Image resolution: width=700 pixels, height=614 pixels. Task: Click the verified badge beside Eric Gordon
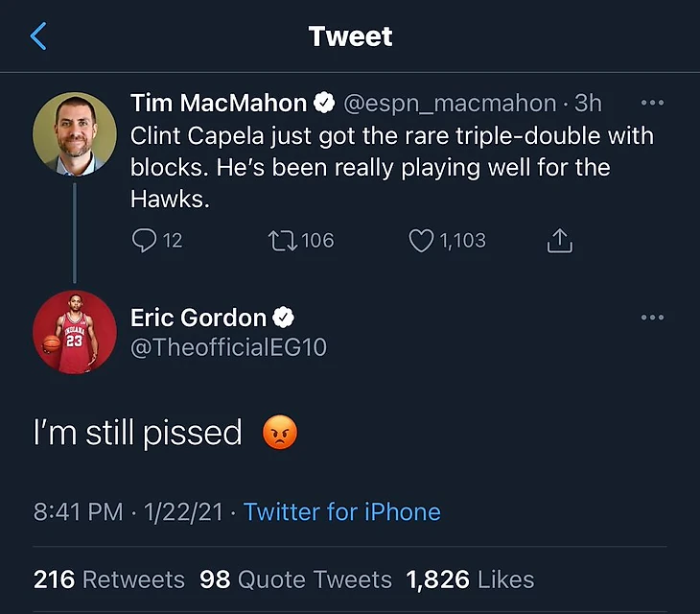pyautogui.click(x=285, y=318)
